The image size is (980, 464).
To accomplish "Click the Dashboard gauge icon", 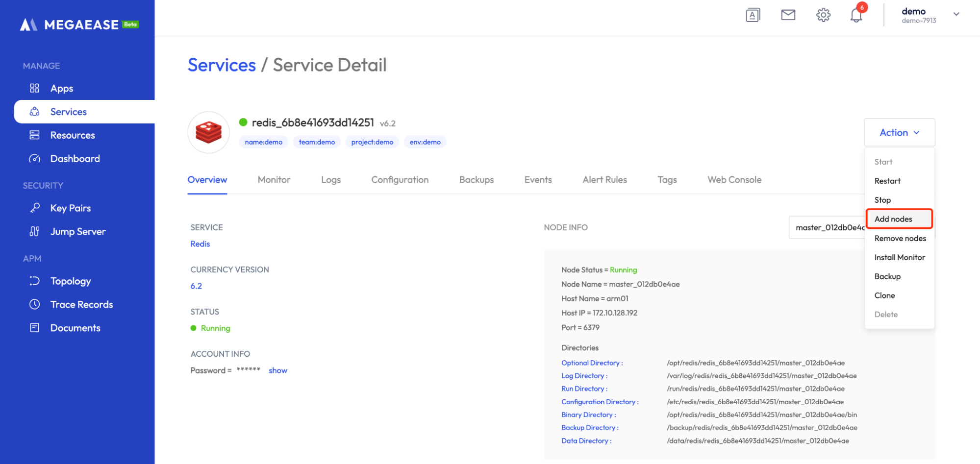I will click(x=34, y=159).
